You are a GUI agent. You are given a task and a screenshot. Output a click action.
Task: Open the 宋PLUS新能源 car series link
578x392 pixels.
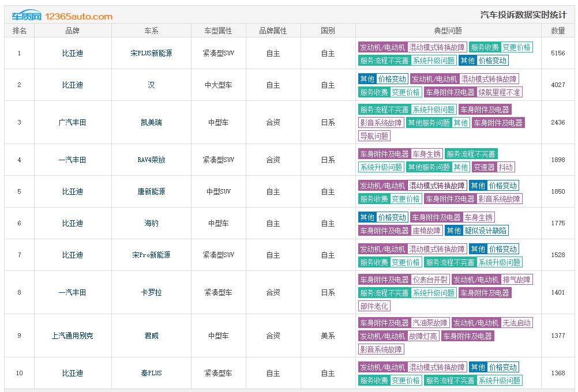coord(151,53)
